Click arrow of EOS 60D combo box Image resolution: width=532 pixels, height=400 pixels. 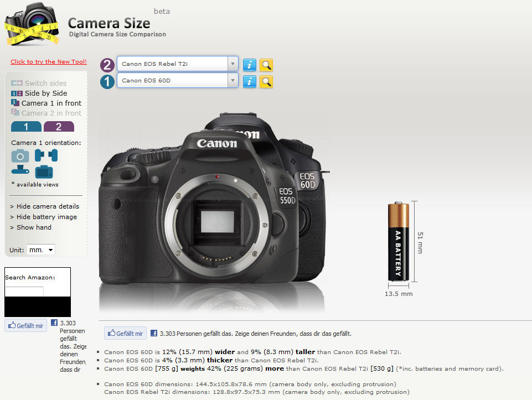(x=233, y=80)
